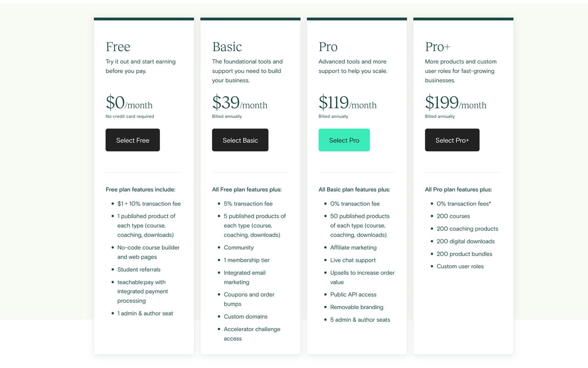
Task: Click the Select Basic button
Action: click(240, 140)
